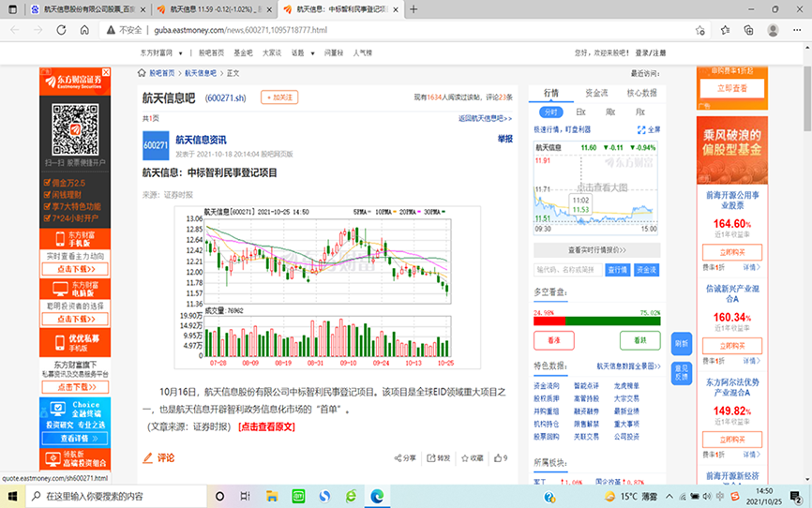Click 刷新 floating refresh button
This screenshot has height=508, width=812.
[682, 344]
